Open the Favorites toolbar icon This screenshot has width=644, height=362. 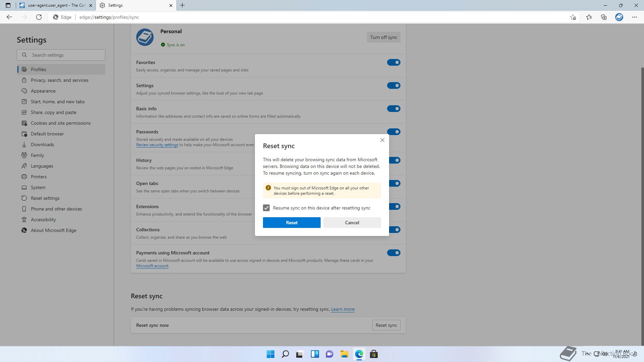[589, 17]
